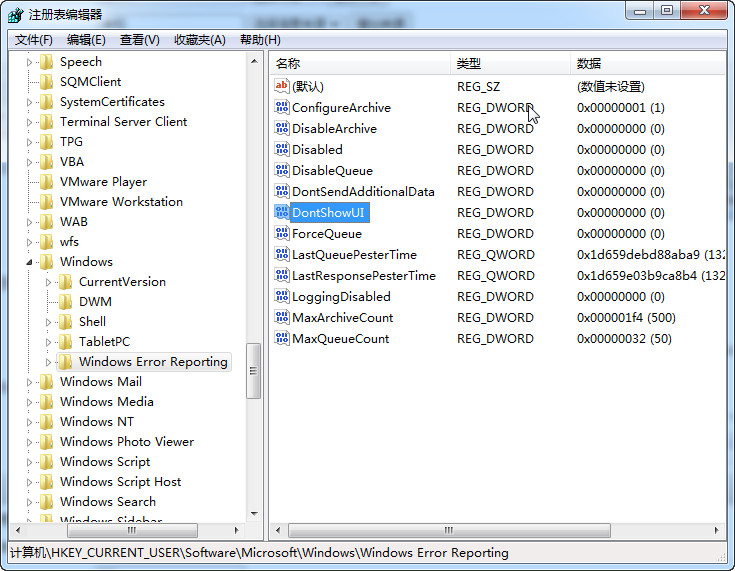This screenshot has height=571, width=735.
Task: Open the 查看(V) menu
Action: [x=140, y=40]
